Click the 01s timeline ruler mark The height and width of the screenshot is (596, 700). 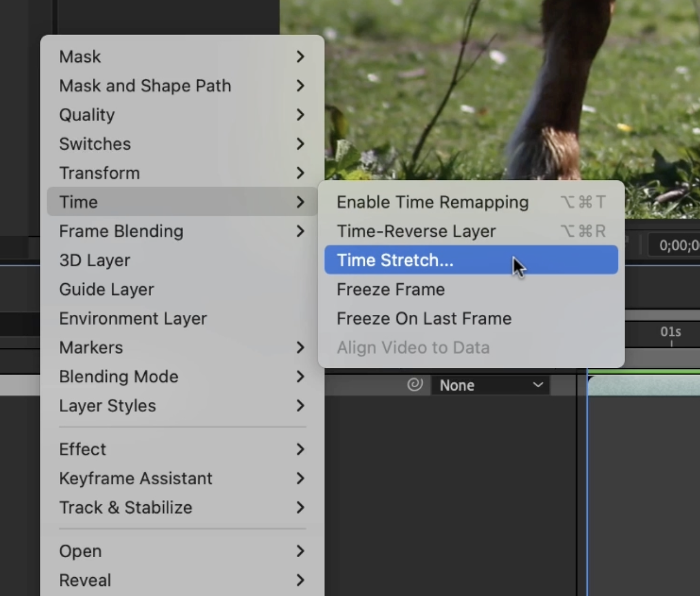pyautogui.click(x=671, y=332)
